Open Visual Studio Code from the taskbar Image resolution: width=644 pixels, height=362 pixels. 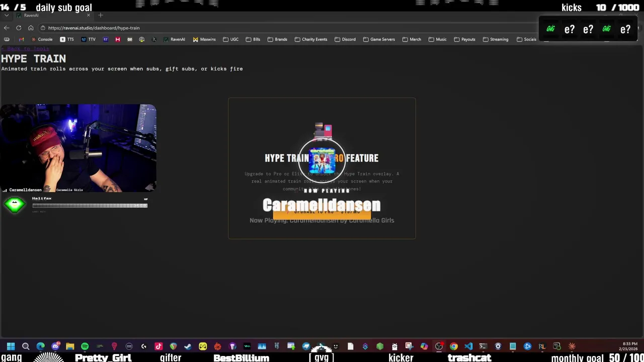coord(468,346)
